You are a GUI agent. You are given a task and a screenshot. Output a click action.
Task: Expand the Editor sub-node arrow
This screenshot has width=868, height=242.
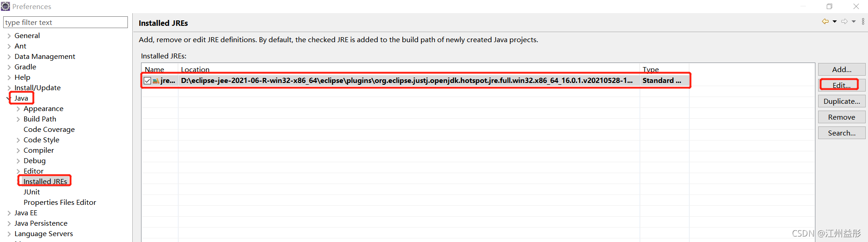(18, 171)
